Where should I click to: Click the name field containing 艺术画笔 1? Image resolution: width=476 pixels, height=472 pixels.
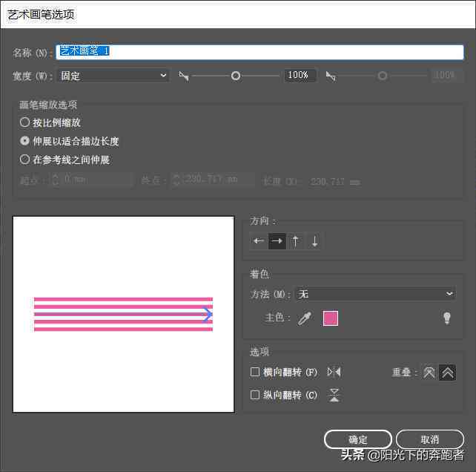(x=260, y=52)
